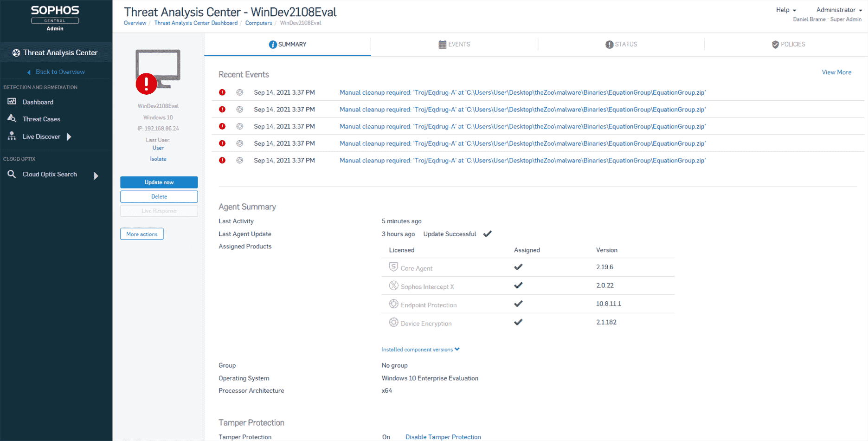Expand the Live Discover submenu arrow

pos(69,136)
